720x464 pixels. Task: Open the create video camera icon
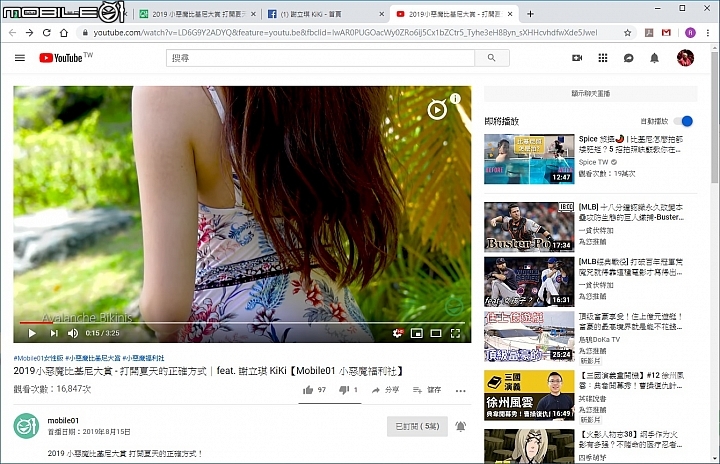point(577,58)
